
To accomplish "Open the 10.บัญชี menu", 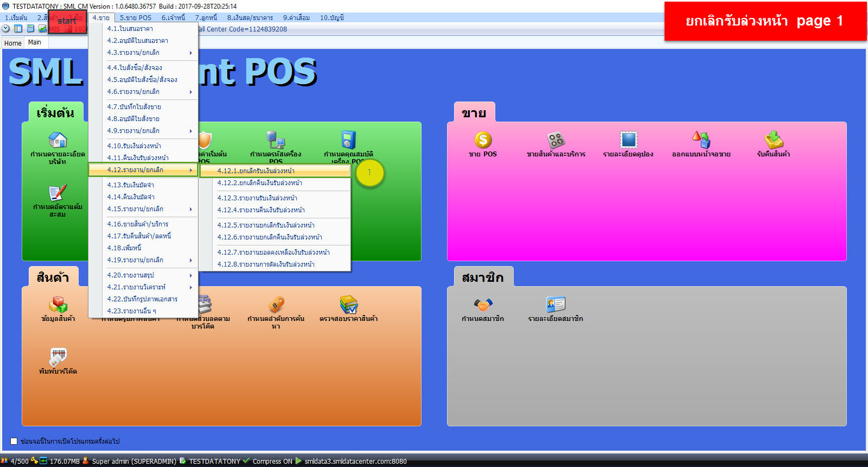I will [x=332, y=18].
